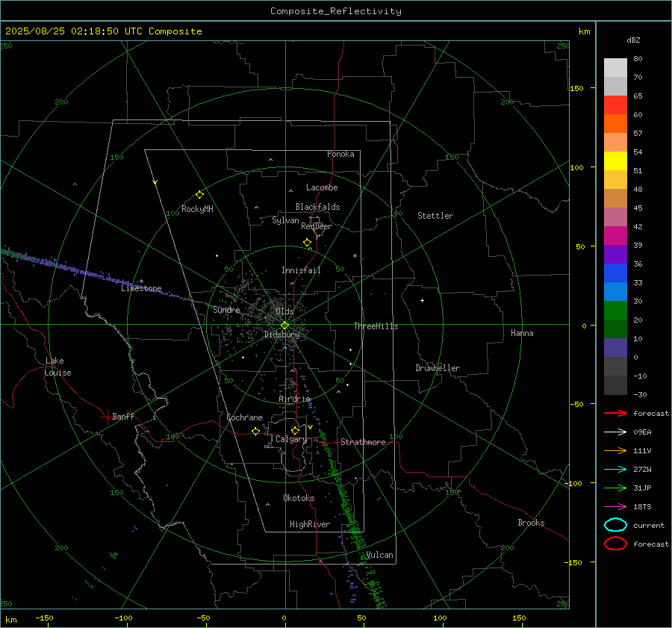Viewport: 672px width, 628px height.
Task: Click the -150 tick label on bottom axis
Action: (44, 618)
